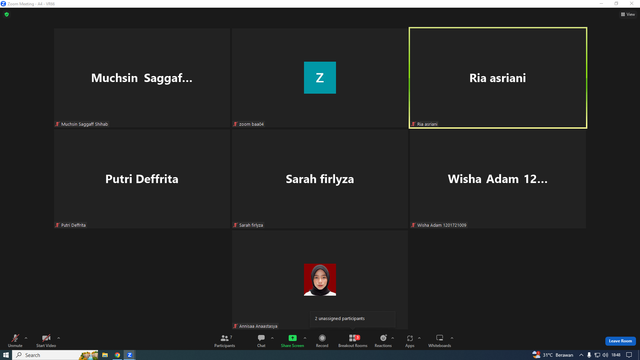Open Reactions menu
Screen dimensions: 640x360
[383, 340]
